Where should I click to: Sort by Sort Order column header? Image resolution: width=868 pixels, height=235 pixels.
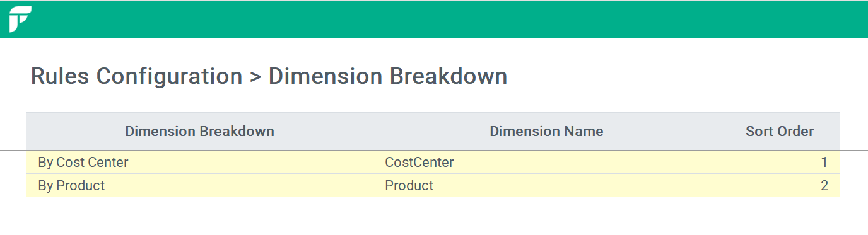coord(780,132)
